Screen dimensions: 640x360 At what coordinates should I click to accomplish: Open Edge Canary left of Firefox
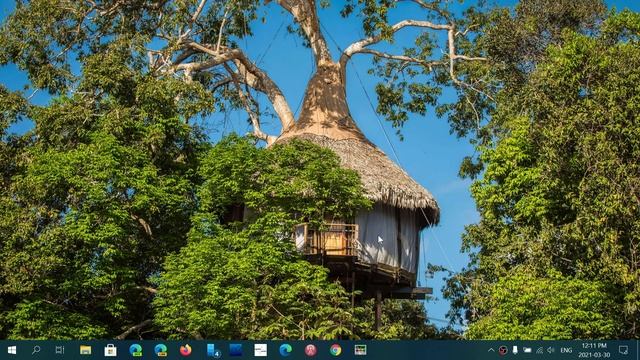pos(161,350)
